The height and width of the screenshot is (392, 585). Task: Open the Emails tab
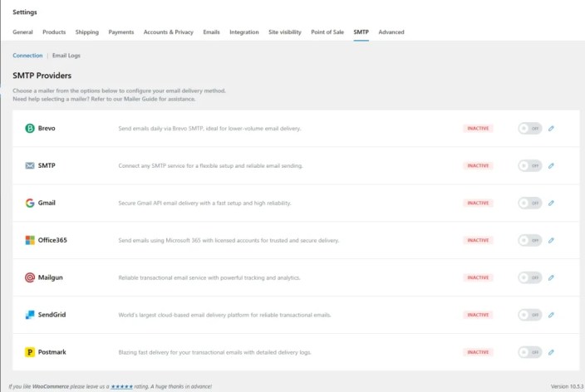212,32
